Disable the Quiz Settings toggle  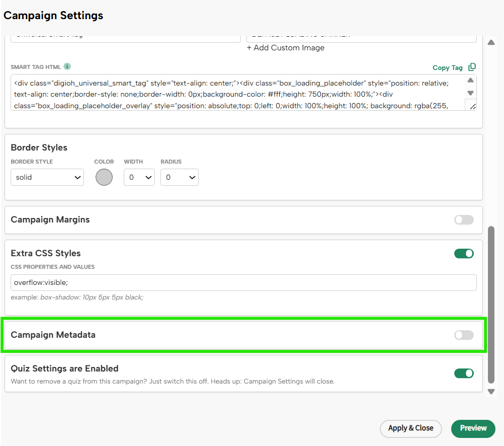463,373
